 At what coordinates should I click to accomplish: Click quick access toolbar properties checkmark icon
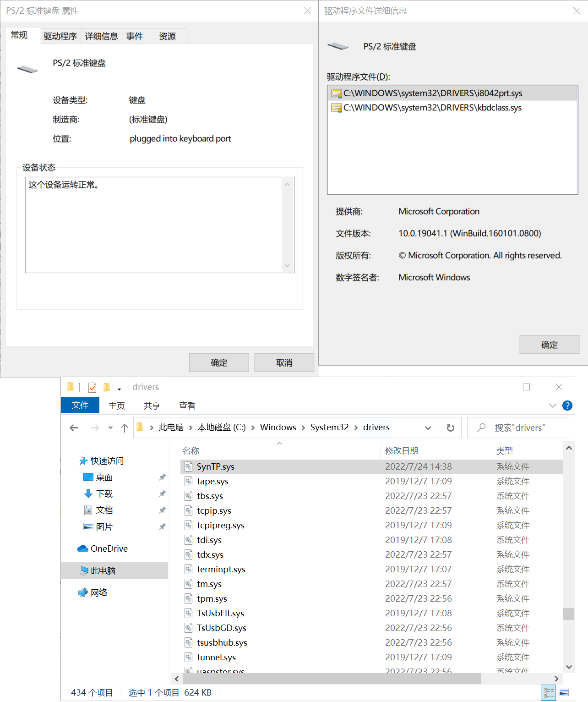[92, 388]
